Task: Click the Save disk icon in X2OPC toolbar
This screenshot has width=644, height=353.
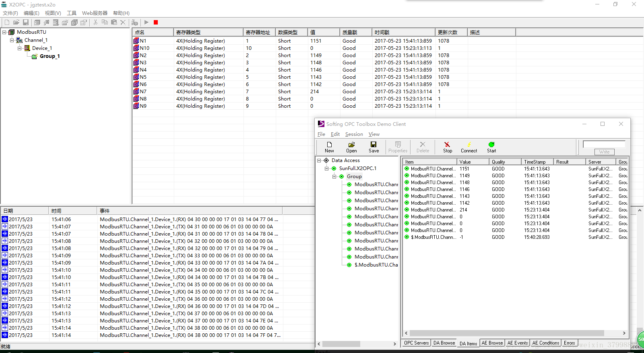Action: click(26, 23)
